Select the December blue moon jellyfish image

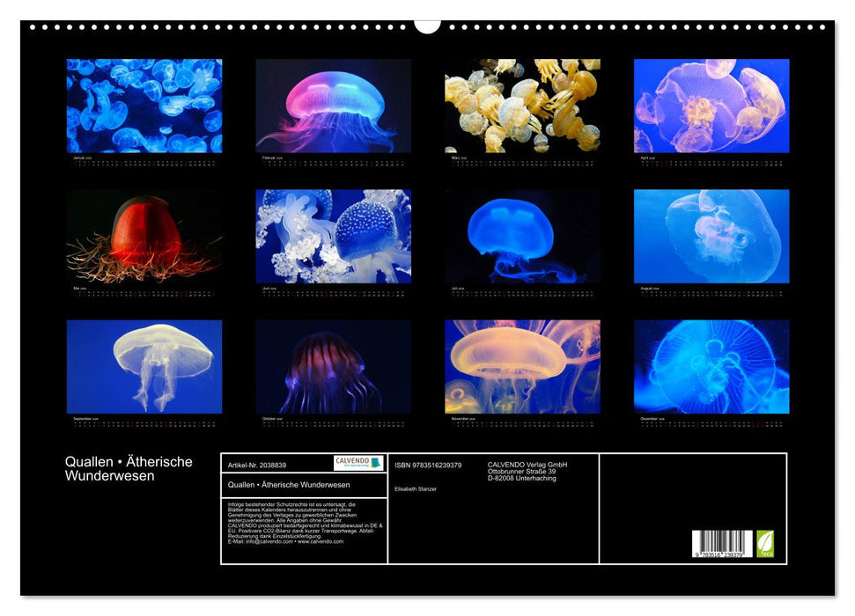711,366
